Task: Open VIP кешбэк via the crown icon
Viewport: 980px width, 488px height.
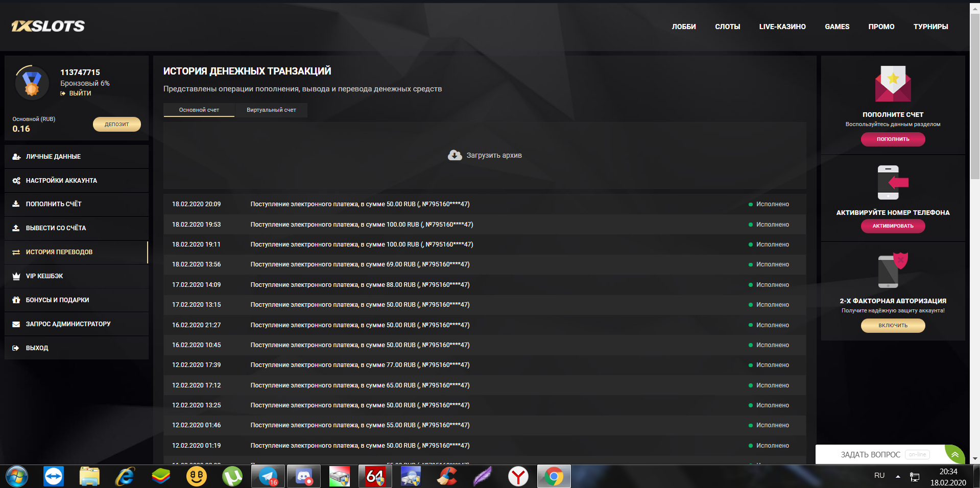Action: click(16, 276)
